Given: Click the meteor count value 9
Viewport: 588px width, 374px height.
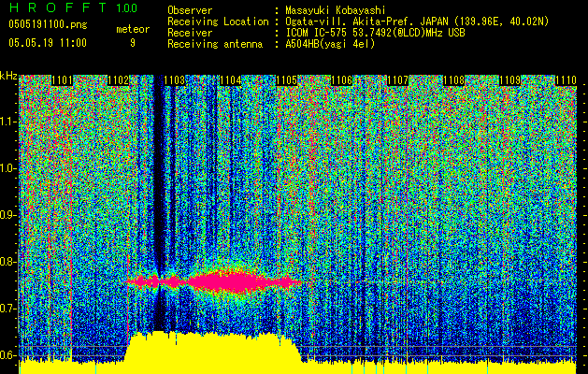Looking at the screenshot, I should pos(133,43).
